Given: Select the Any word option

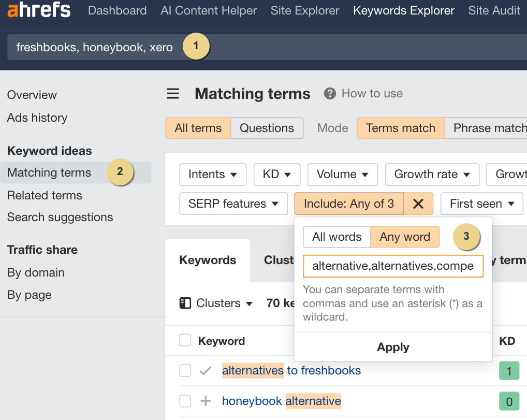Looking at the screenshot, I should (405, 237).
